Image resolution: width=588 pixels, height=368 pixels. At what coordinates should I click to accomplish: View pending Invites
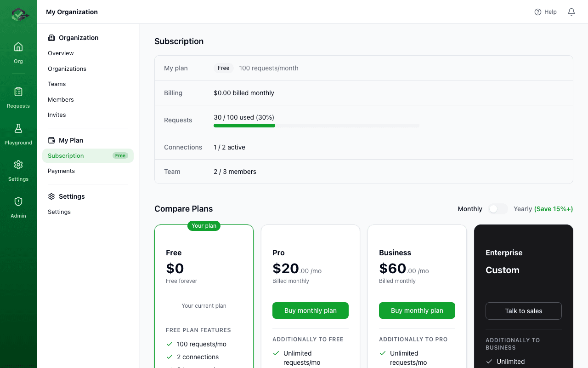(x=57, y=115)
